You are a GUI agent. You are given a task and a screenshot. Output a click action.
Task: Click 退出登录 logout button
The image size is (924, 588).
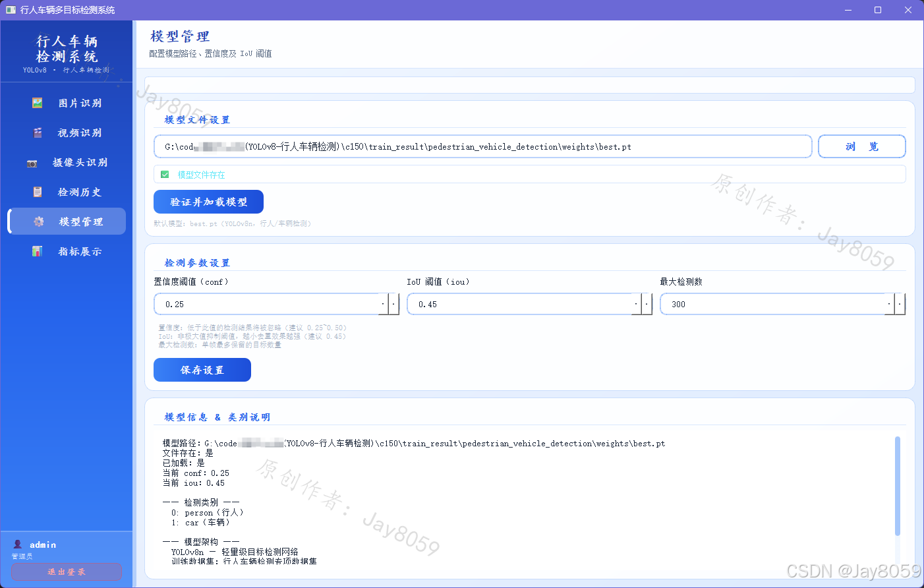click(x=67, y=572)
